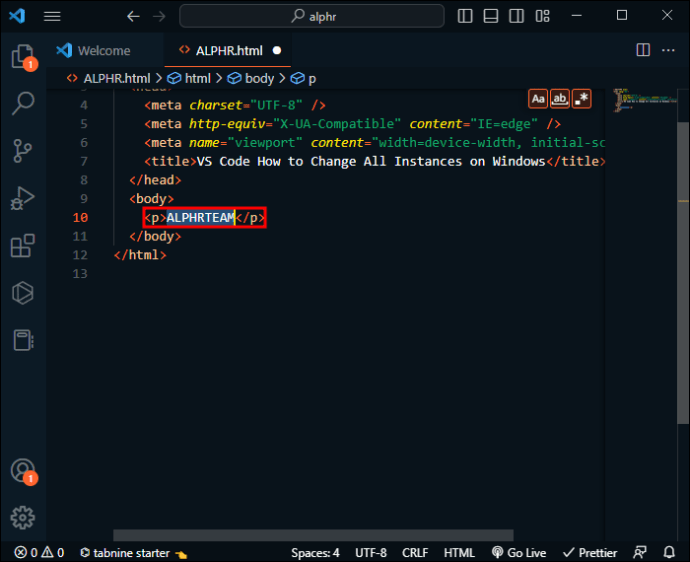Open the Manage gear settings
690x562 pixels.
22,517
